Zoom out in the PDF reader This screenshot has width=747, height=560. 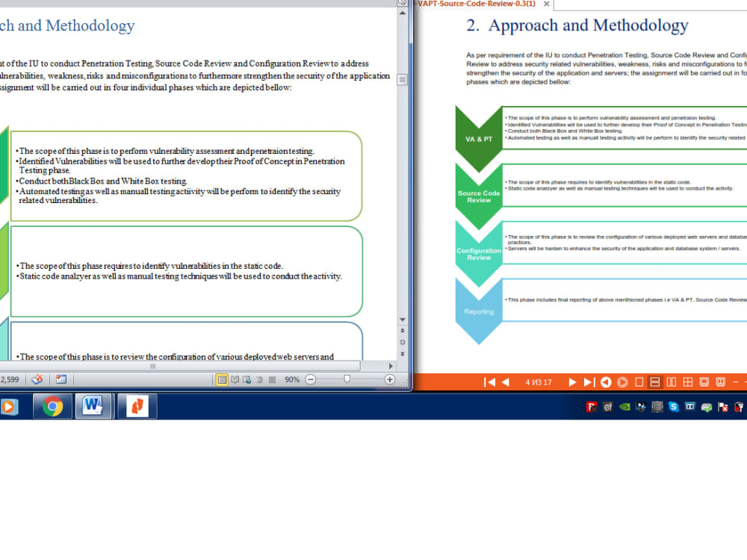pos(736,382)
